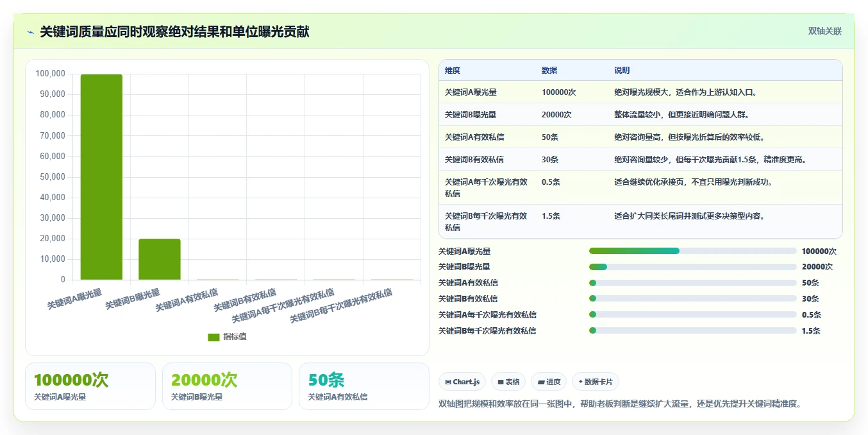868x435 pixels.
Task: Click description 绝对曝光规模大，适合作为上游认知入口
Action: 686,92
